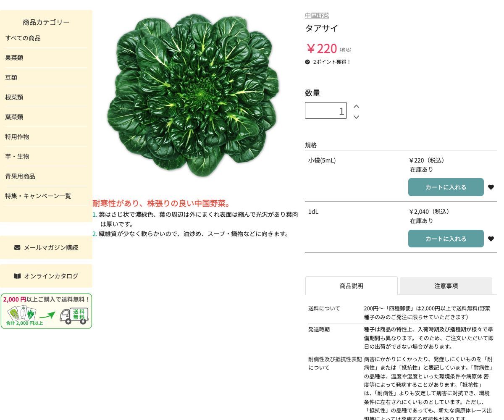Switch to the 注意事項 tab
The width and height of the screenshot is (504, 420).
point(446,286)
